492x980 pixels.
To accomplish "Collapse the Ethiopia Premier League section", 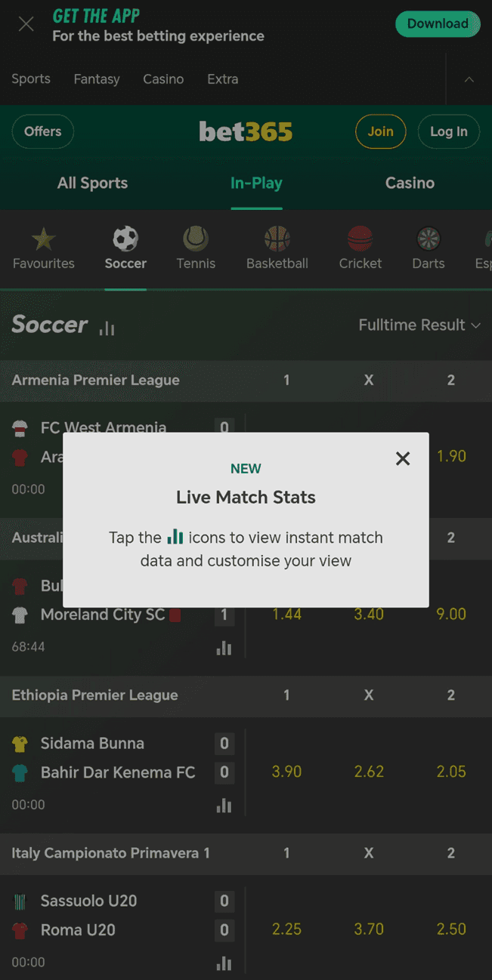I will pyautogui.click(x=95, y=695).
